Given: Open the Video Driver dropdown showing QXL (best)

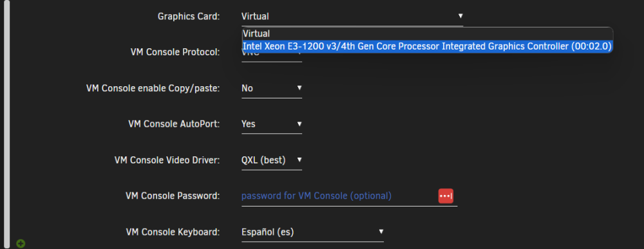Looking at the screenshot, I should pos(272,160).
